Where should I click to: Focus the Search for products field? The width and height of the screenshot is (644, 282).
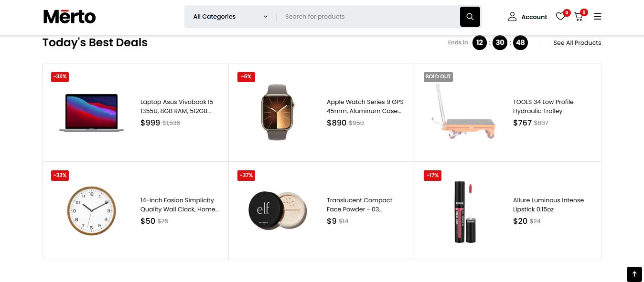[368, 17]
